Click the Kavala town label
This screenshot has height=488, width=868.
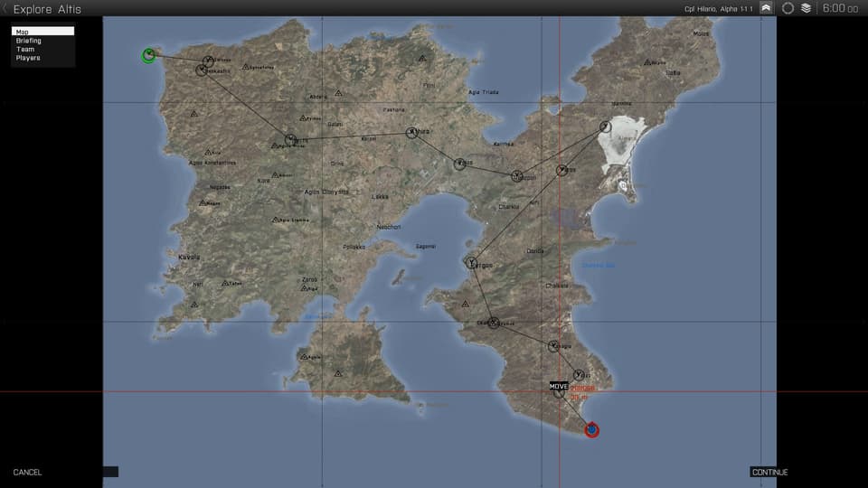coord(189,258)
